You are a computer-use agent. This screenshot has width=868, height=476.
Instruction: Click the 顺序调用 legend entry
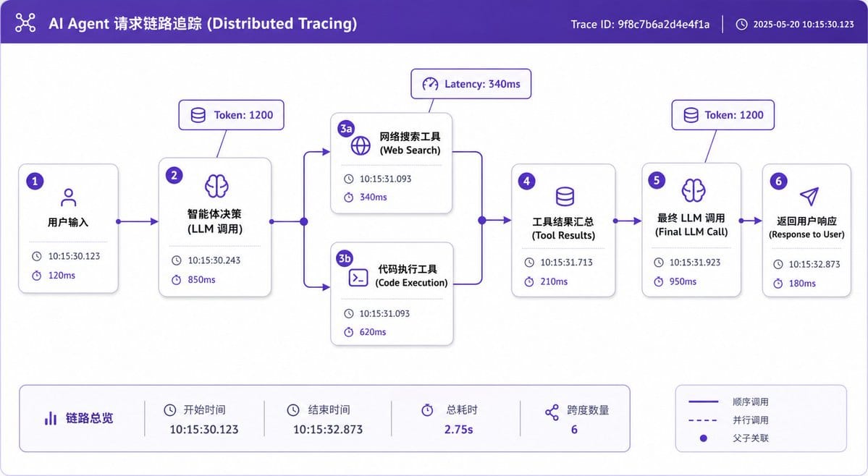[728, 402]
